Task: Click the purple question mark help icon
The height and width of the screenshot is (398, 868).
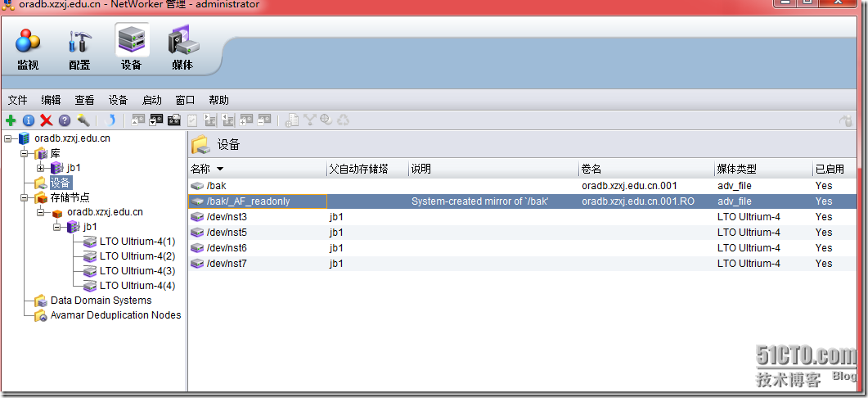Action: 65,120
